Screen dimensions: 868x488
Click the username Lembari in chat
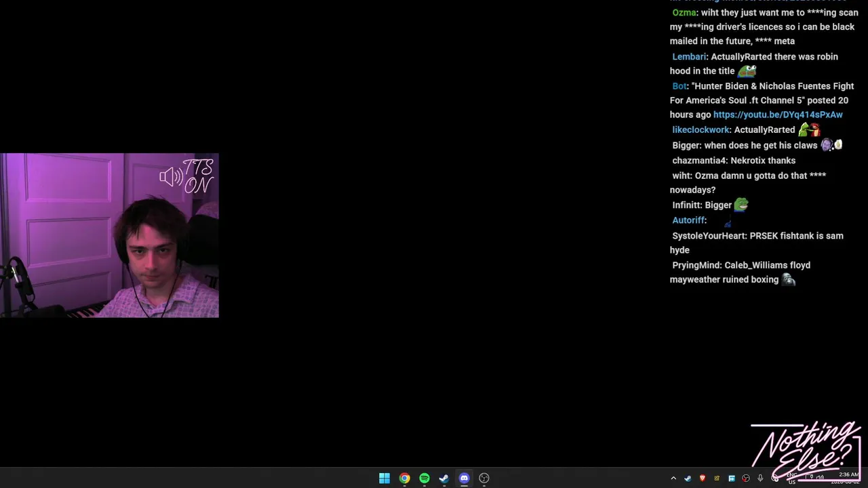coord(689,56)
